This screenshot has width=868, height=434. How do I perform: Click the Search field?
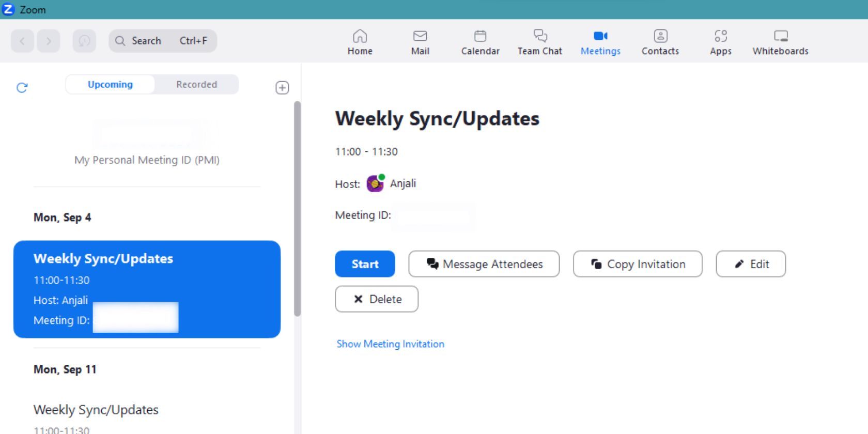[x=163, y=41]
